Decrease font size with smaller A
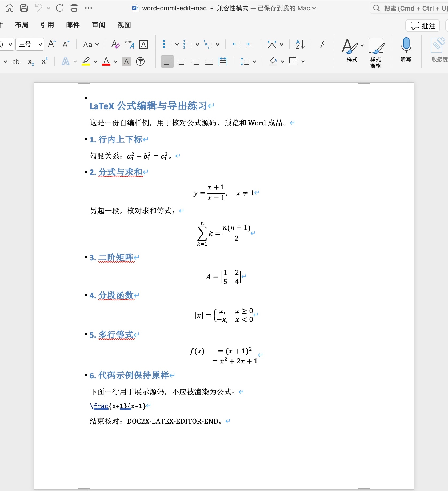The image size is (448, 491). [x=66, y=44]
